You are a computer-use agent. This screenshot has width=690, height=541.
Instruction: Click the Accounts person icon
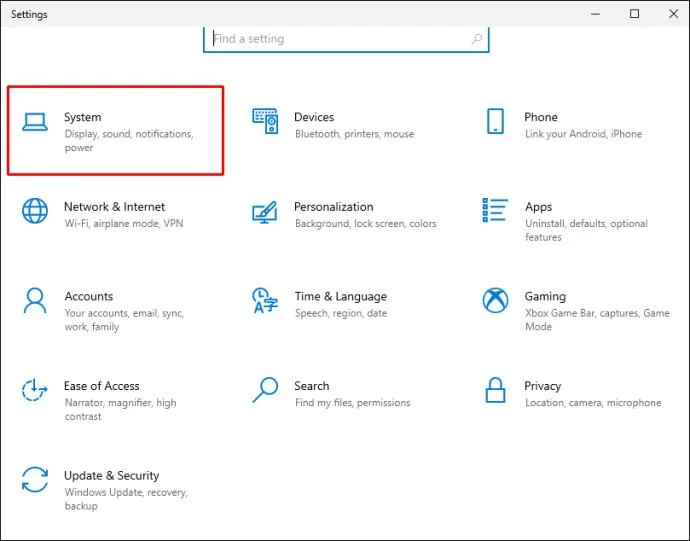tap(35, 300)
